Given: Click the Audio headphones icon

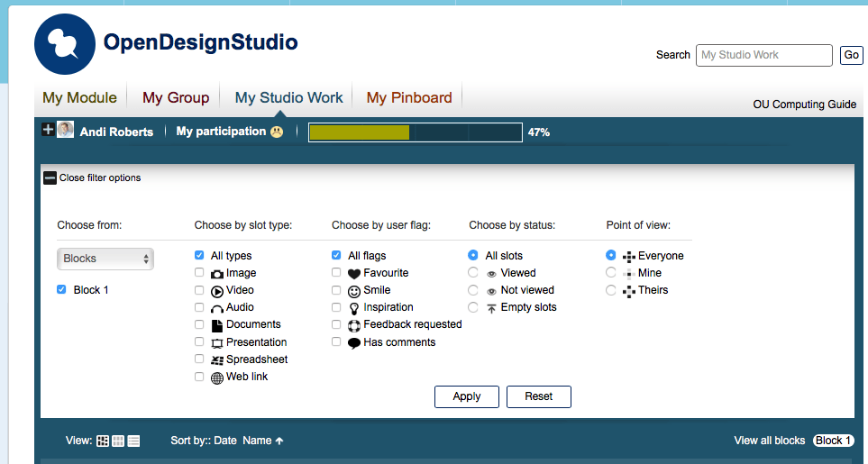Looking at the screenshot, I should coord(217,309).
